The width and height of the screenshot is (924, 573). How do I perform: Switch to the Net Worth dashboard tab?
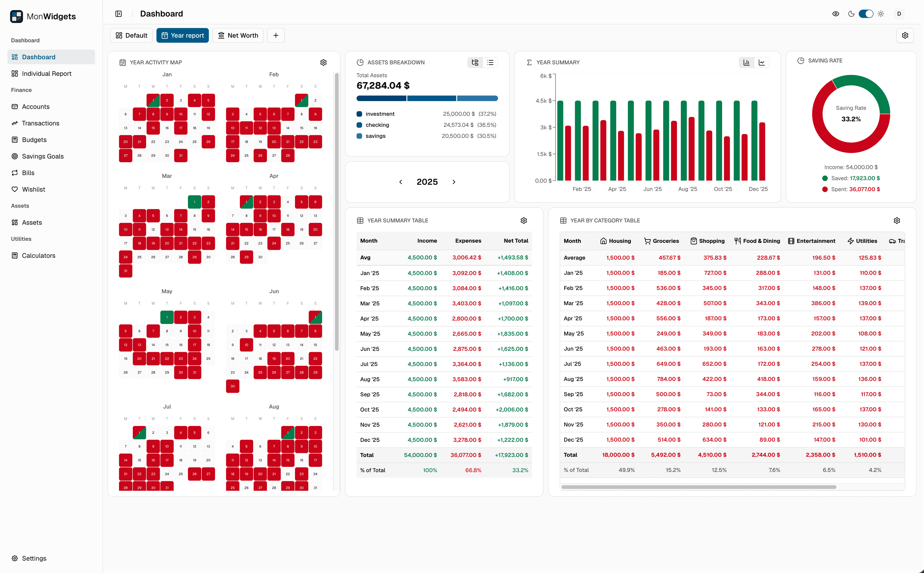coord(238,35)
